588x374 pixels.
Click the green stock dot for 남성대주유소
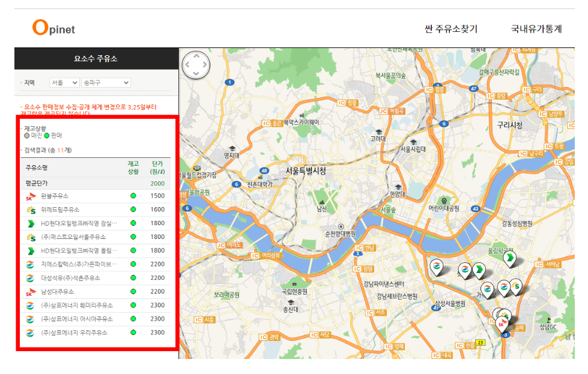pos(133,292)
